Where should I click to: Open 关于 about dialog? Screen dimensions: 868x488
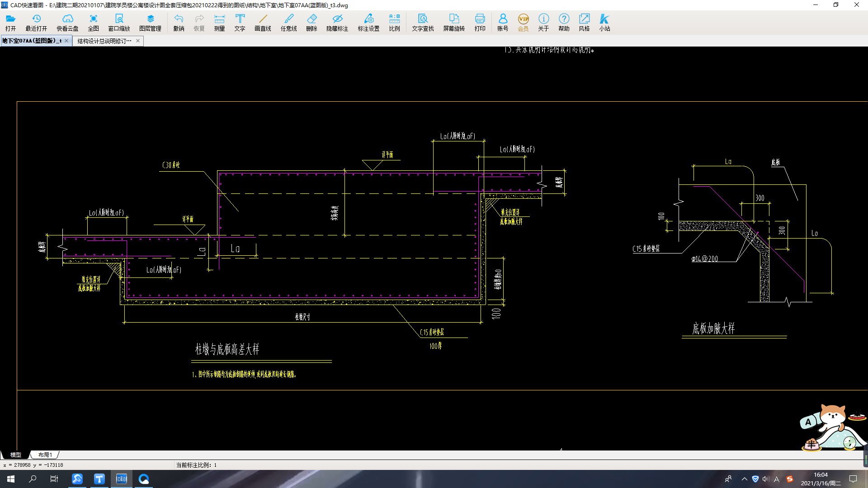click(x=543, y=23)
